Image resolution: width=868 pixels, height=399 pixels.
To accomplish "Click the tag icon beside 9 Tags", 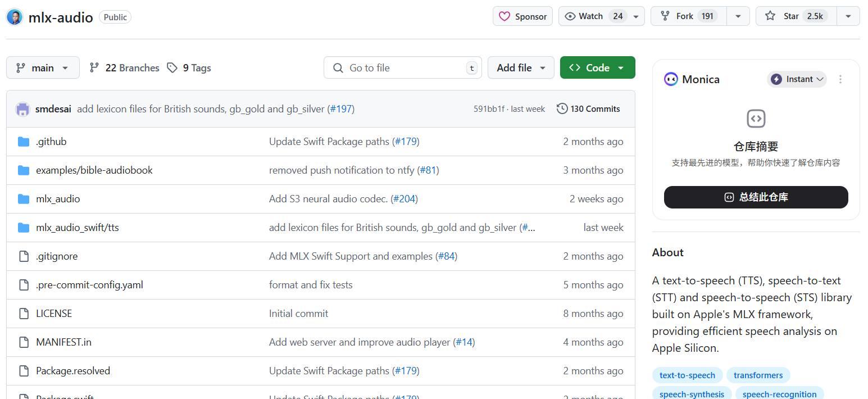I will [172, 68].
